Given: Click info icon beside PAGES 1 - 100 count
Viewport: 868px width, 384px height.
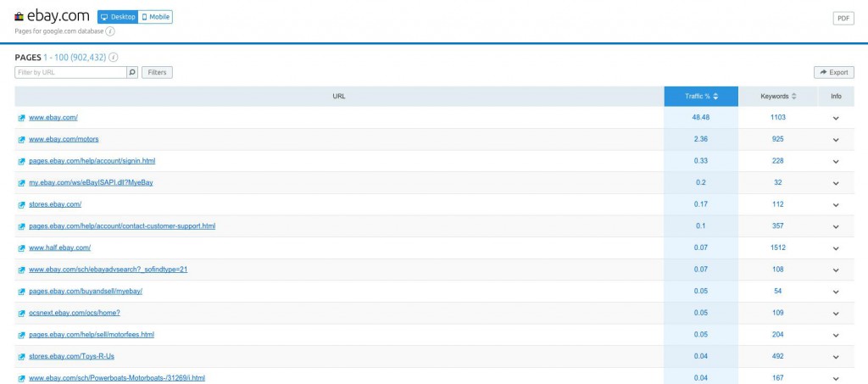Looking at the screenshot, I should click(113, 58).
